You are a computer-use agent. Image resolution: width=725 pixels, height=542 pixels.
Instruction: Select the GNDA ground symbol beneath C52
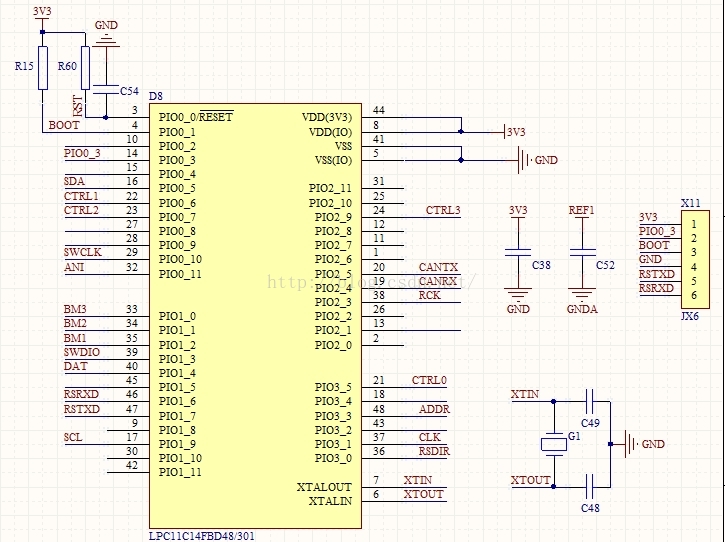pyautogui.click(x=582, y=295)
